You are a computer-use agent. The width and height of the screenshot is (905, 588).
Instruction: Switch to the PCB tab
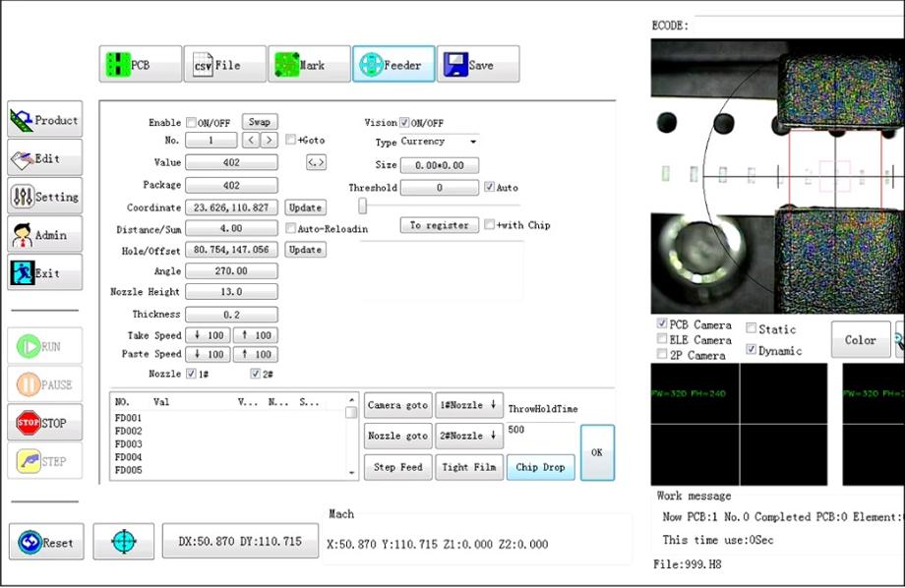pyautogui.click(x=141, y=65)
